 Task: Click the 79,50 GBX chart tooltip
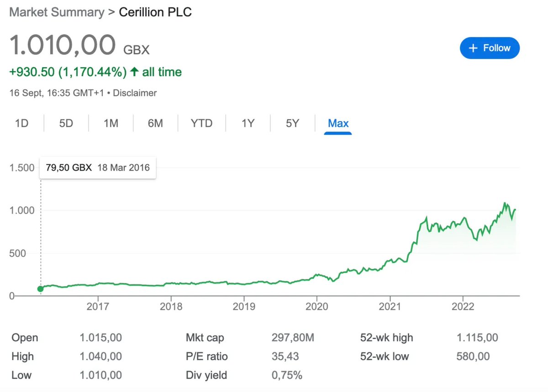(98, 167)
